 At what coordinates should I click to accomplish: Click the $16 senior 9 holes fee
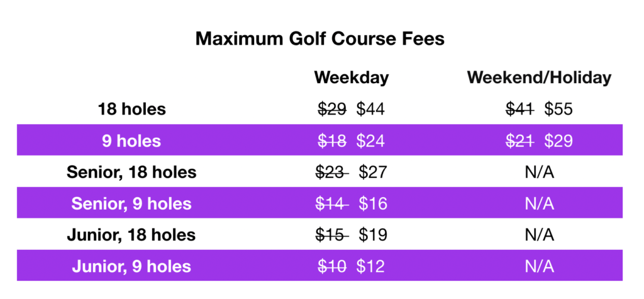373,203
